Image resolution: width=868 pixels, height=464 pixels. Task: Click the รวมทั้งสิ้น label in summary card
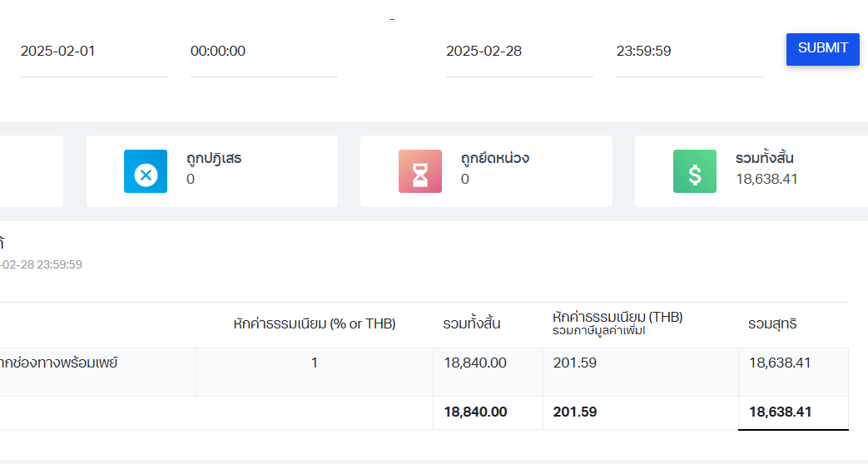coord(770,158)
